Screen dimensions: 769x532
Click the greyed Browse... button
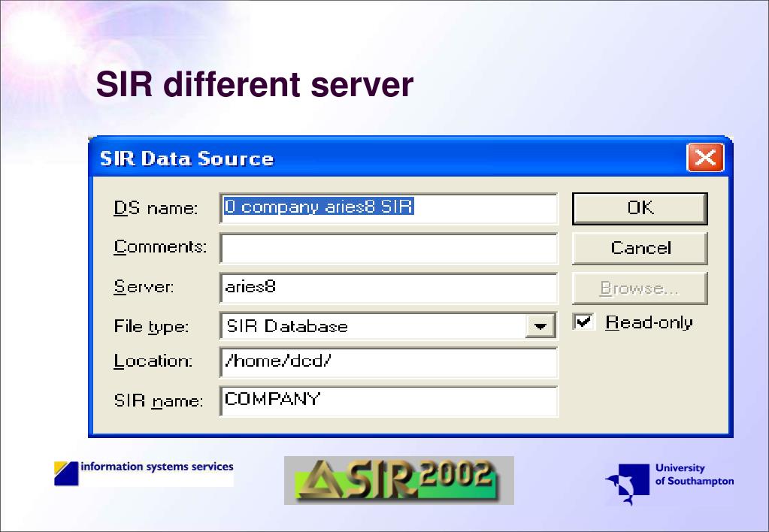click(640, 289)
